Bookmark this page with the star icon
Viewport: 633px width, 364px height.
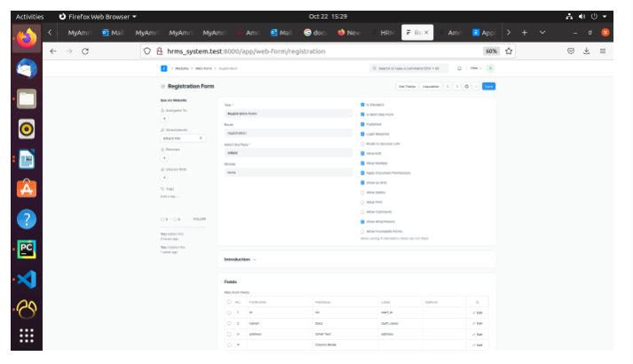coord(510,51)
